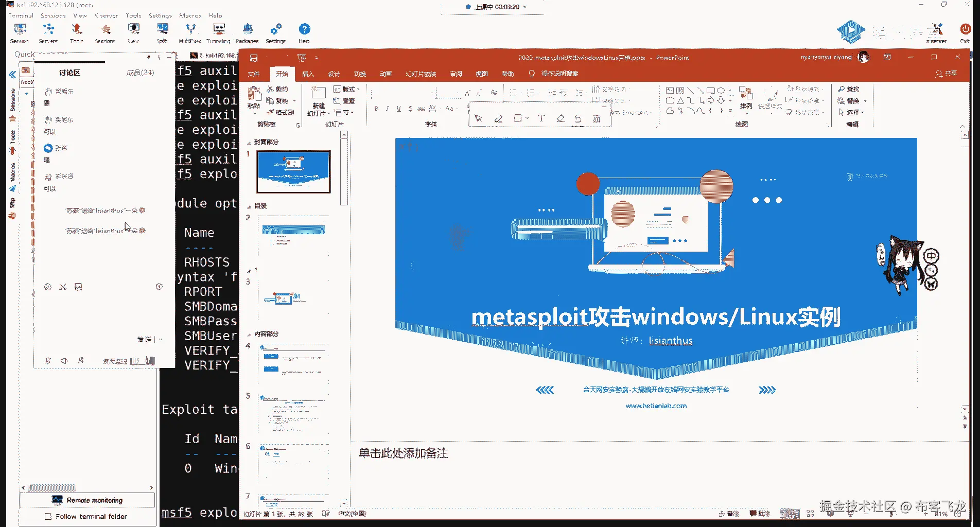
Task: Click the Share button in PowerPoint
Action: coord(946,74)
